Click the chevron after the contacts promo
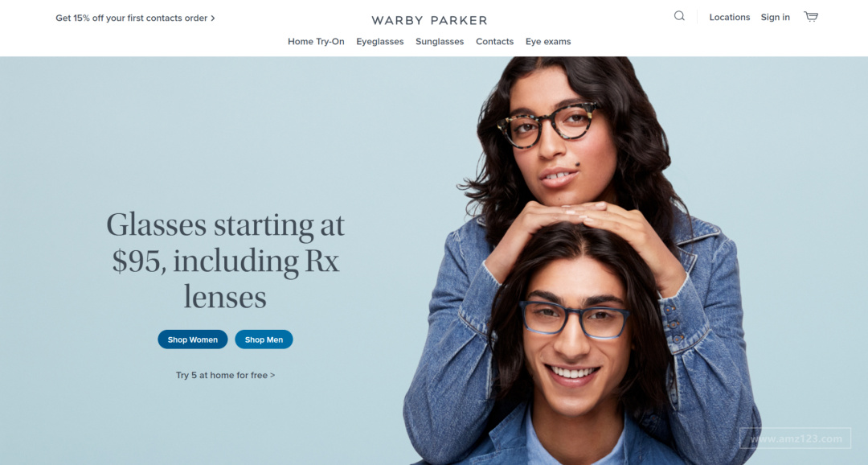Image resolution: width=868 pixels, height=465 pixels. point(212,19)
